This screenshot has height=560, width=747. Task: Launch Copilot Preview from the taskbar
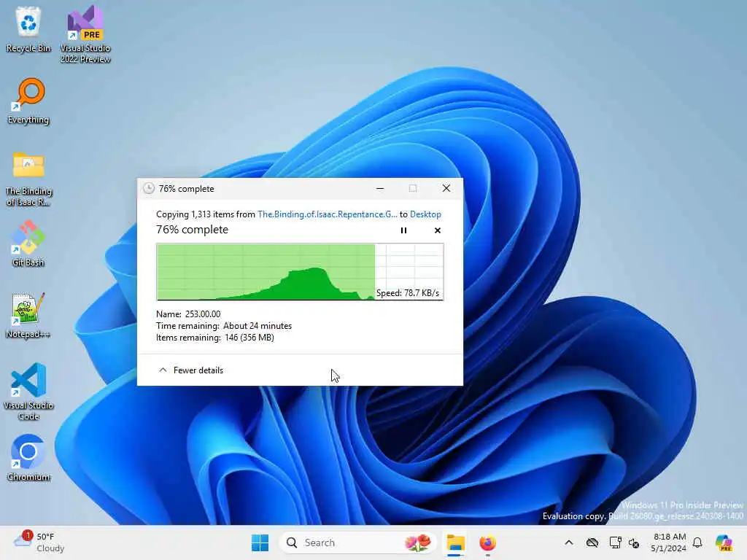click(x=724, y=542)
